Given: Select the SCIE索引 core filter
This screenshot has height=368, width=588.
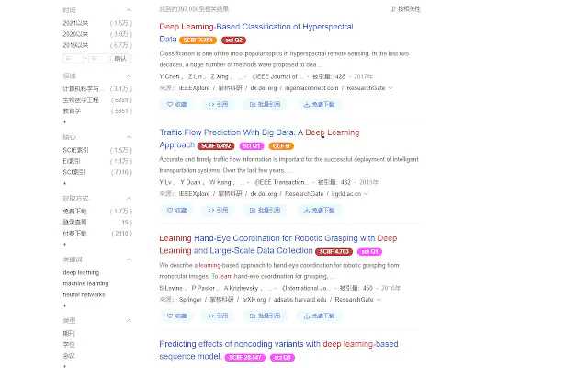Looking at the screenshot, I should 75,150.
